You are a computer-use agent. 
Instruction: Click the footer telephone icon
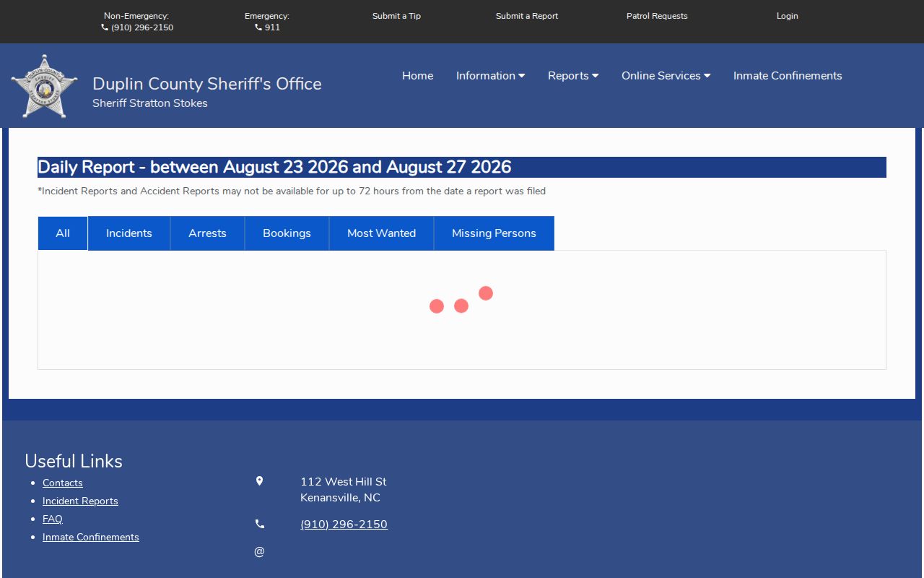tap(260, 525)
